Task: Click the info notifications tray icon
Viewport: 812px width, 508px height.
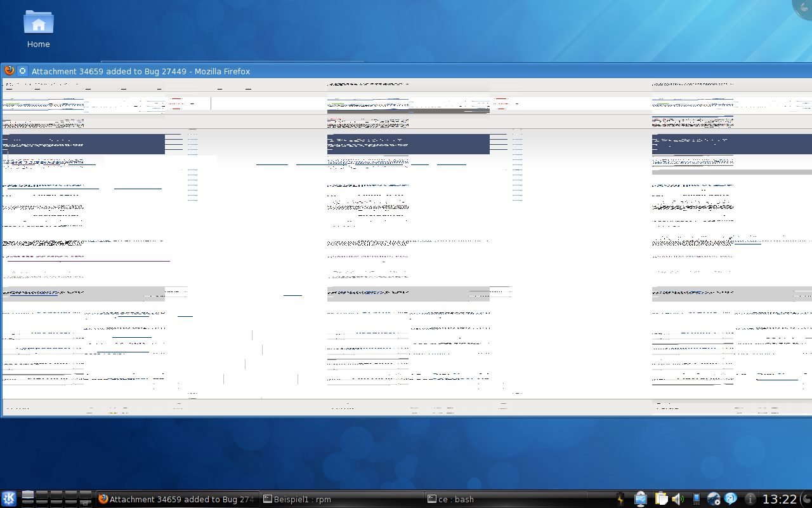Action: (750, 499)
